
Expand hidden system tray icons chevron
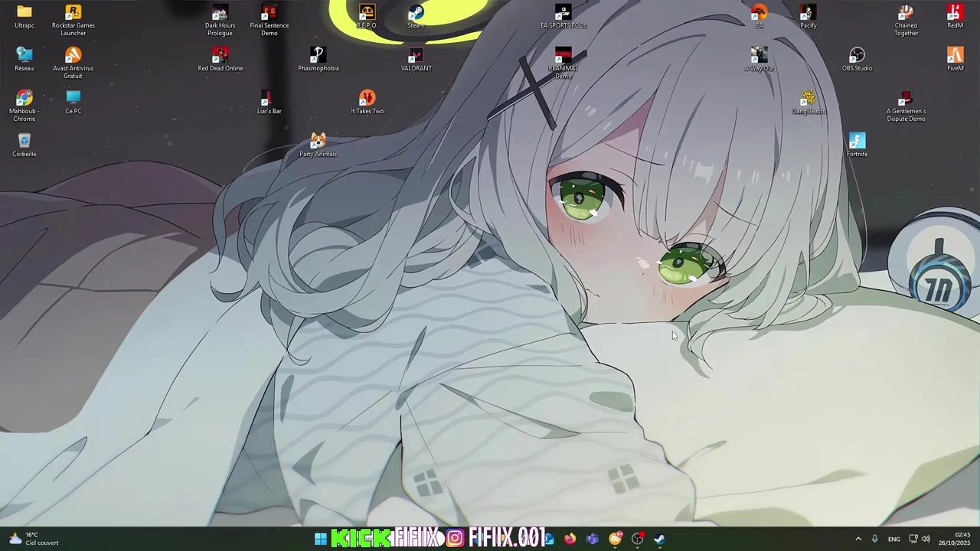point(858,539)
